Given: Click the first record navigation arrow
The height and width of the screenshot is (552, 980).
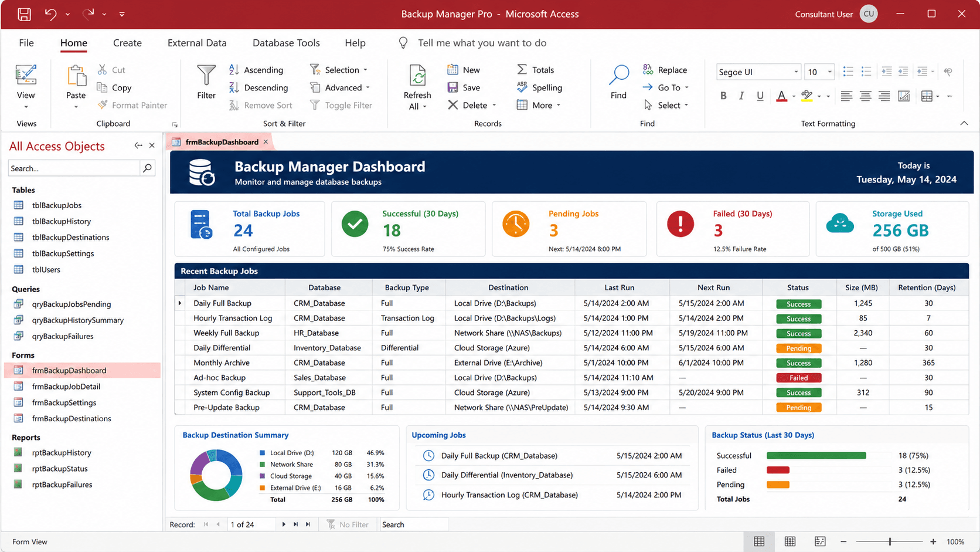Looking at the screenshot, I should (x=206, y=524).
